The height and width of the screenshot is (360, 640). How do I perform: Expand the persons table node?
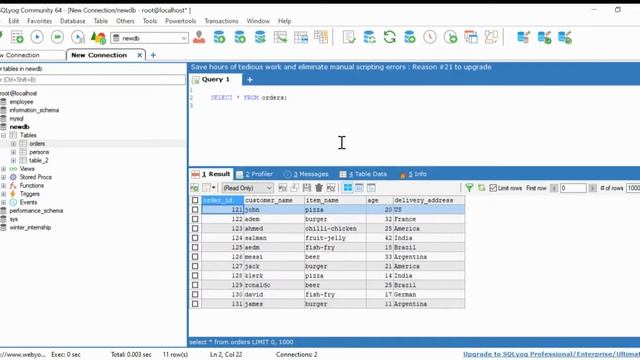13,152
